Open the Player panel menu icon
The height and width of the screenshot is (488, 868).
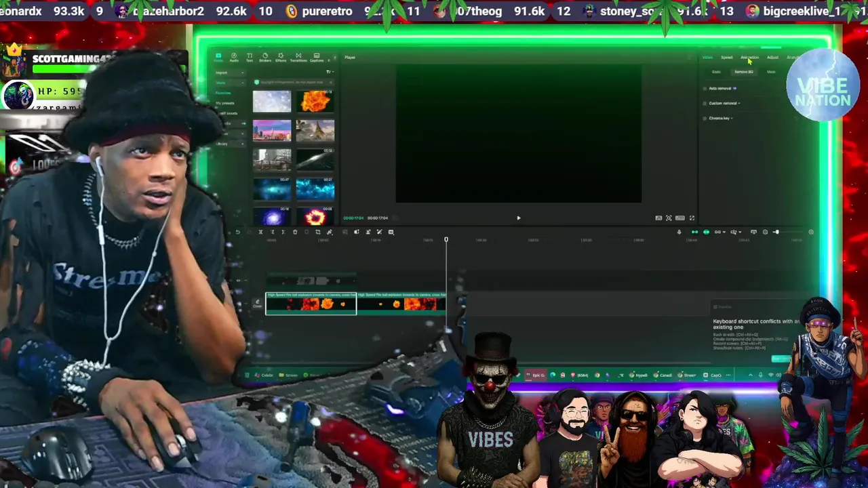(690, 58)
